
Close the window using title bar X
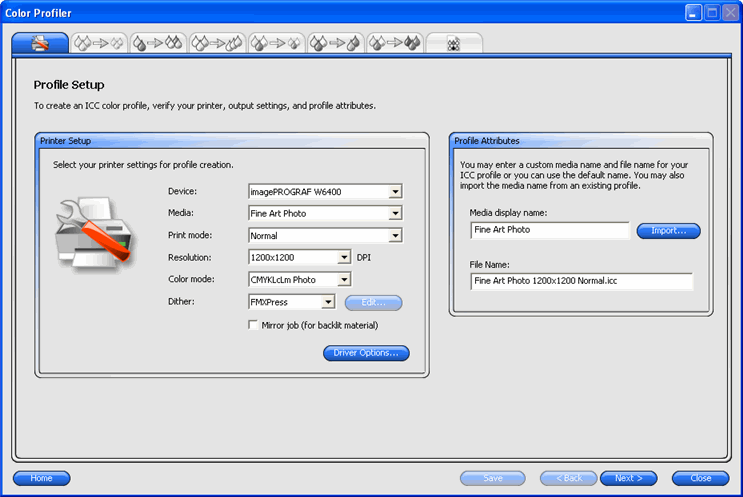[730, 13]
